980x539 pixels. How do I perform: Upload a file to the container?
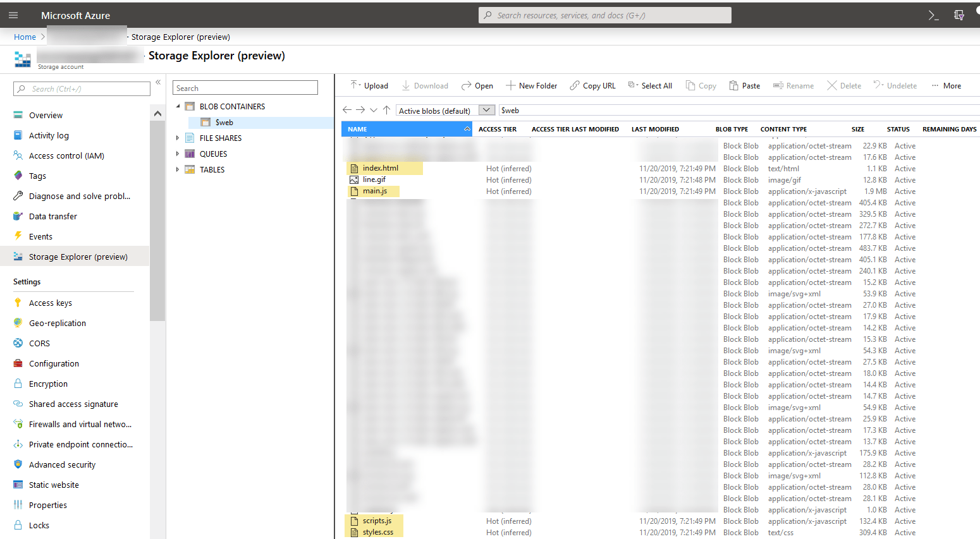click(369, 85)
